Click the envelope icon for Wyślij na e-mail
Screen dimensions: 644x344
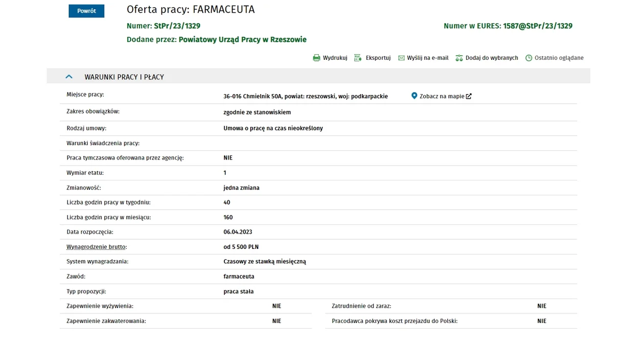tap(401, 58)
